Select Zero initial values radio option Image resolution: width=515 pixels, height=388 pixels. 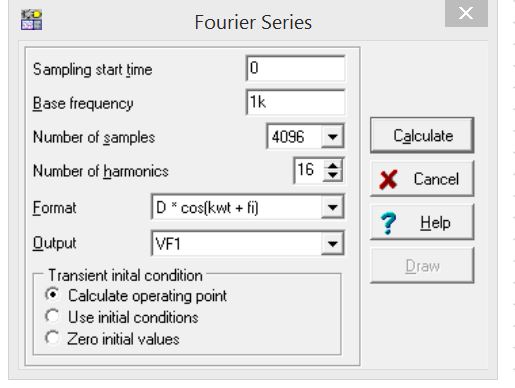(x=53, y=338)
